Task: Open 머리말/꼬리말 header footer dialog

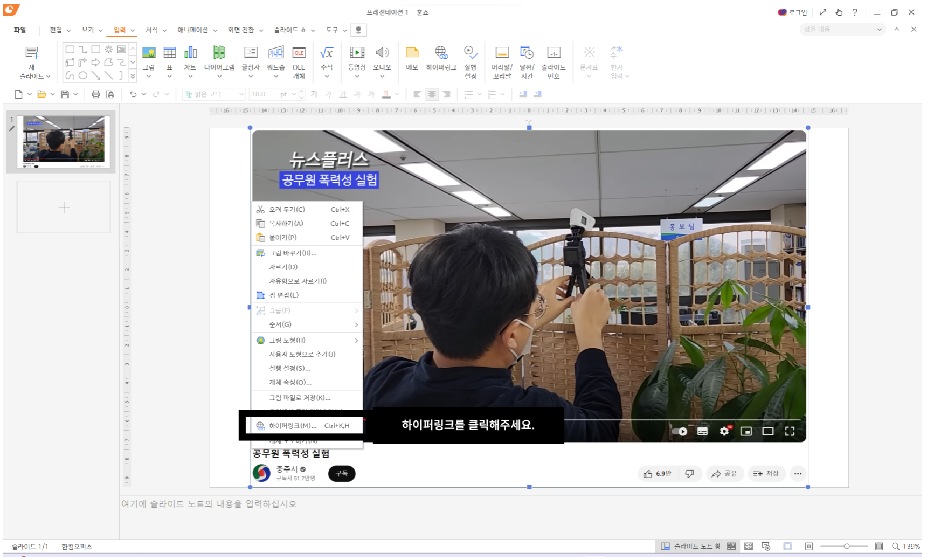Action: tap(502, 62)
